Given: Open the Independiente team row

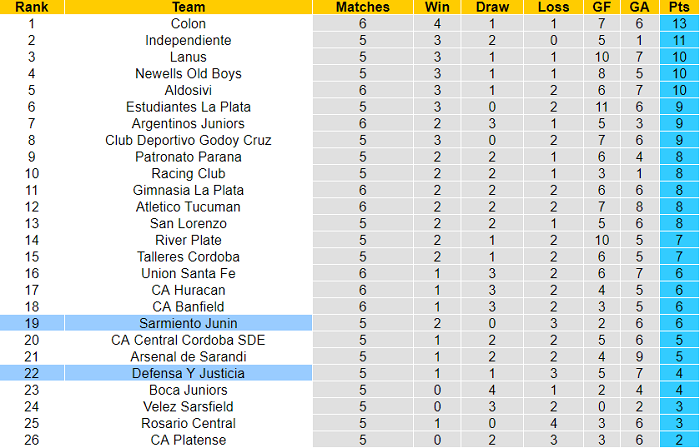Looking at the screenshot, I should point(188,40).
